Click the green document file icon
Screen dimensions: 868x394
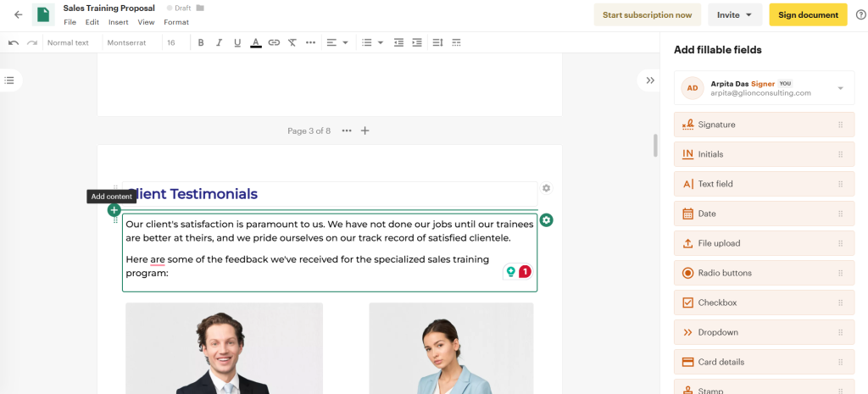[43, 15]
